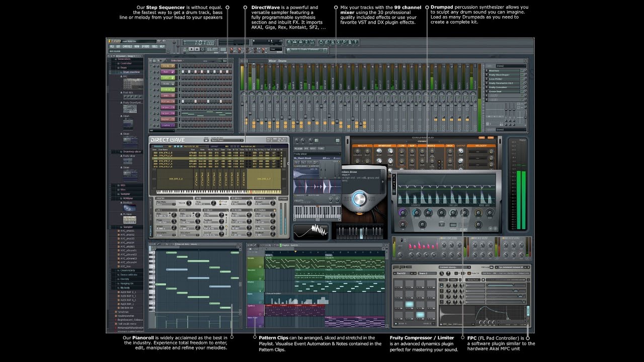Expand the Generators folder in browser
The height and width of the screenshot is (362, 644).
124,59
